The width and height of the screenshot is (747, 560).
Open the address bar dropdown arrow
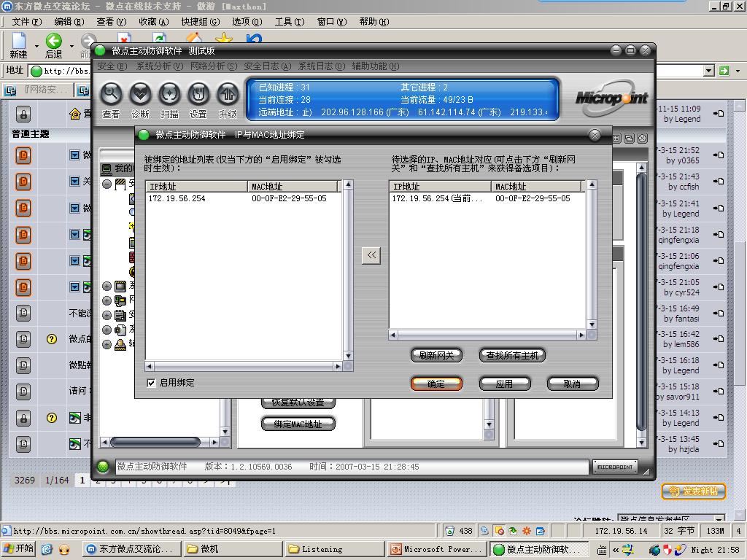[x=709, y=71]
